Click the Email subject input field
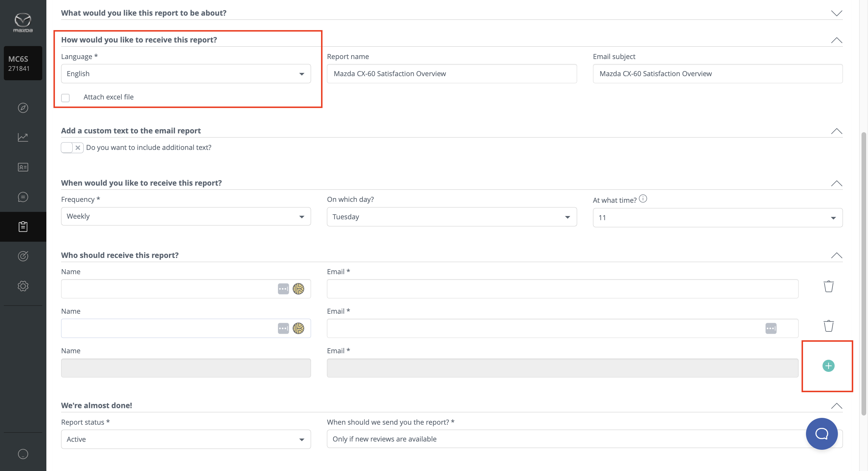This screenshot has width=868, height=471. click(717, 74)
